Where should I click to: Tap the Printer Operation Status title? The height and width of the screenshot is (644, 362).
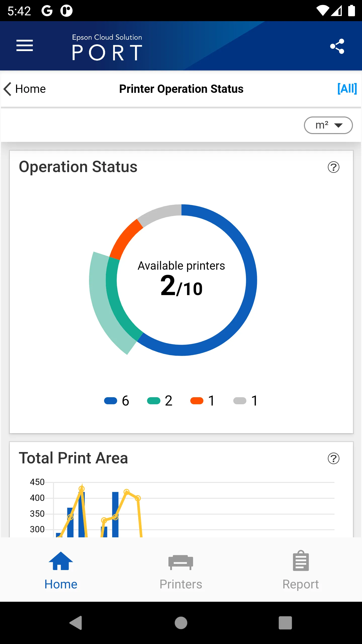(x=181, y=89)
